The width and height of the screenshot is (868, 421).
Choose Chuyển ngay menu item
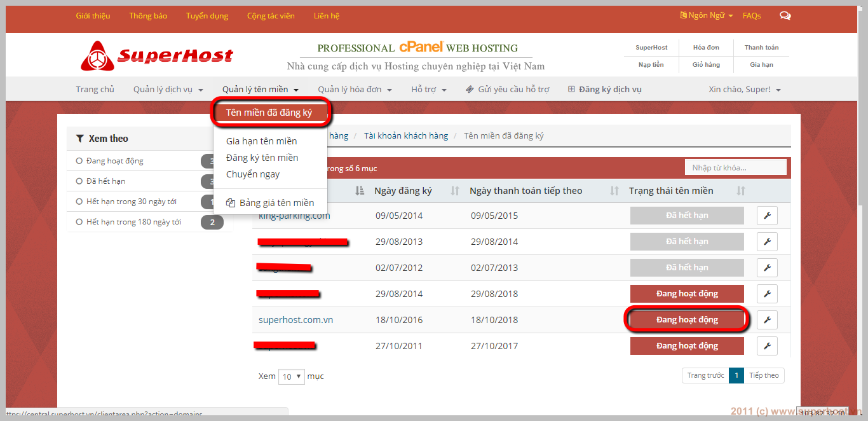pos(253,174)
